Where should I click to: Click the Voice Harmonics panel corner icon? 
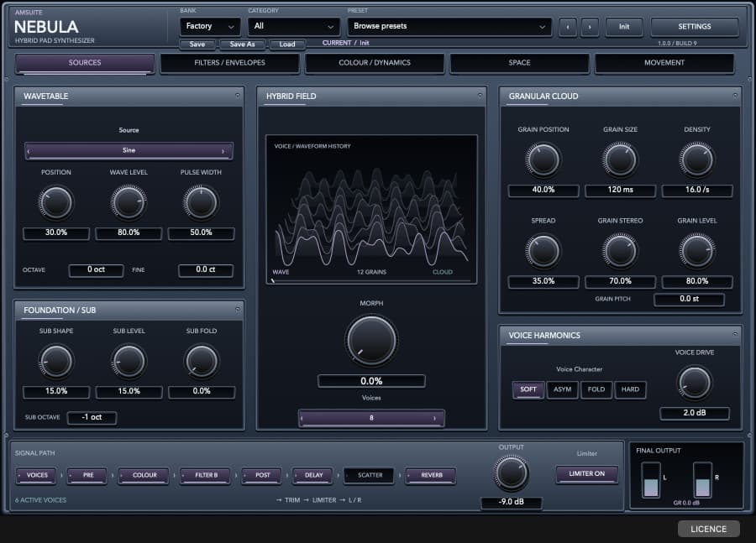pos(735,334)
